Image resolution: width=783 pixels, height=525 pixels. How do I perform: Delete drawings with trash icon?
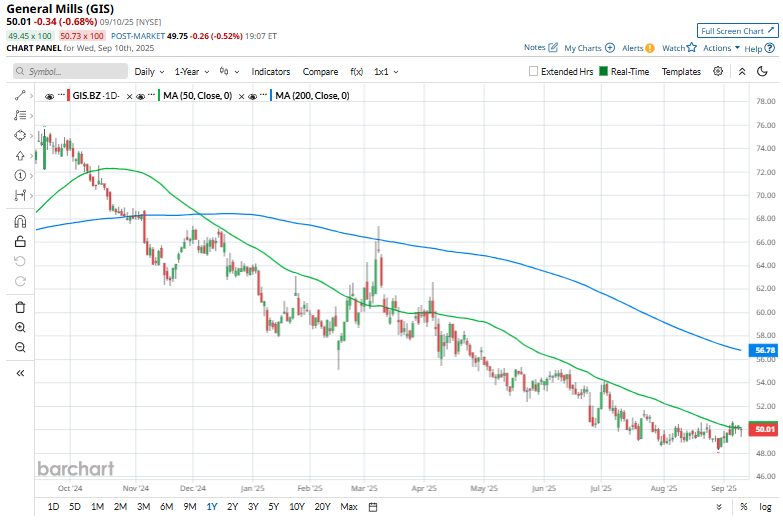20,307
